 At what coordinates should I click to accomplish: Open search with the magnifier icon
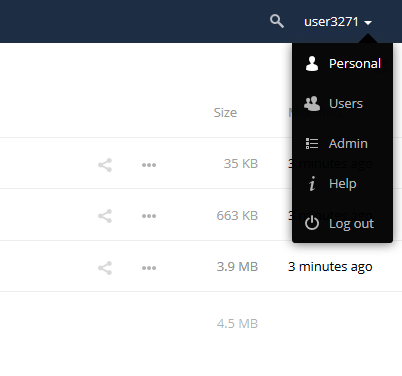(x=277, y=21)
